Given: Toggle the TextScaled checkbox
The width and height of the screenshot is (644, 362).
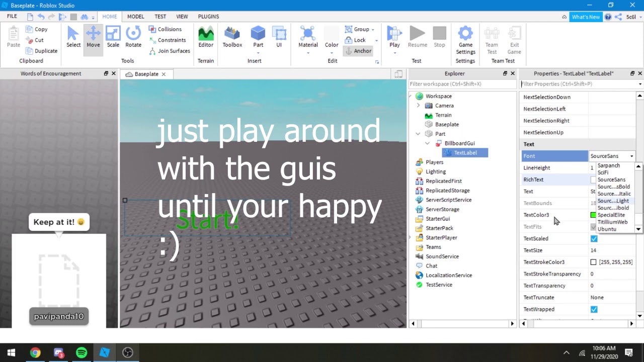Looking at the screenshot, I should 594,238.
